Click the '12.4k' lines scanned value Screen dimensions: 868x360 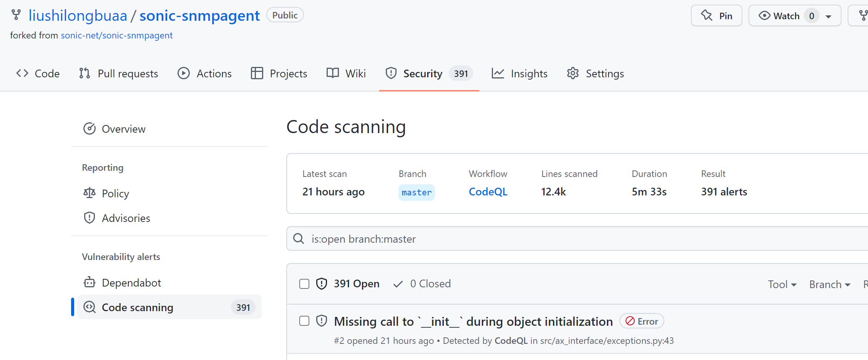[553, 192]
